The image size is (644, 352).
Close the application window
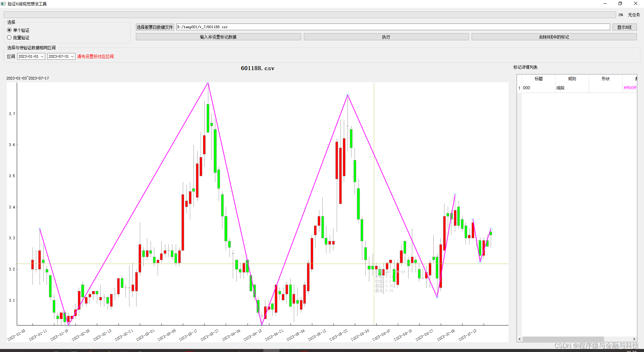pos(636,4)
